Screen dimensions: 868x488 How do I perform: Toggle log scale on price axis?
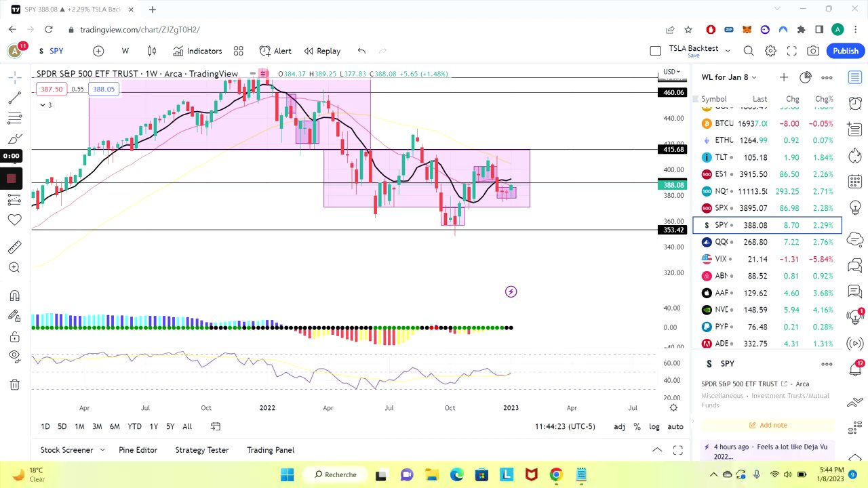tap(654, 426)
